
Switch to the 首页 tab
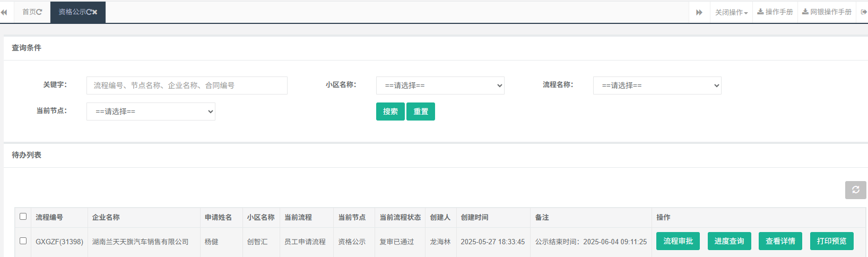coord(29,12)
